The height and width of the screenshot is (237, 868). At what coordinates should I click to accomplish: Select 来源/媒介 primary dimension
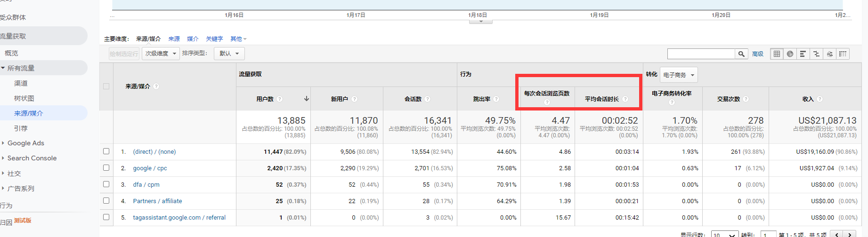[x=148, y=39]
